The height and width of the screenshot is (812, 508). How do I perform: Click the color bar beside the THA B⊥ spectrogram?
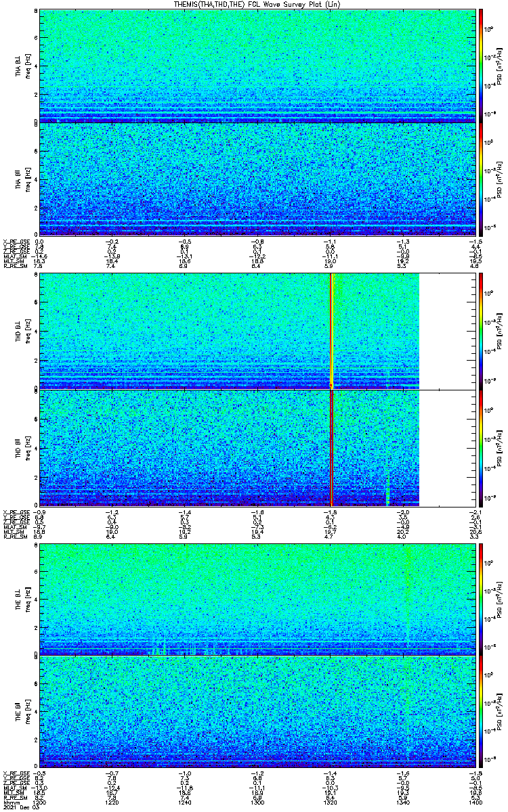pyautogui.click(x=481, y=65)
